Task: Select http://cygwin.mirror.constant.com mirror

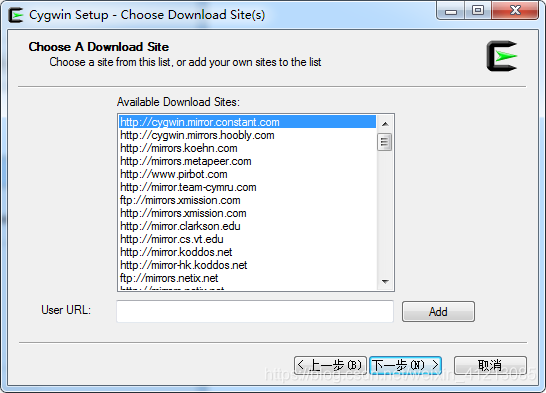Action: (248, 122)
